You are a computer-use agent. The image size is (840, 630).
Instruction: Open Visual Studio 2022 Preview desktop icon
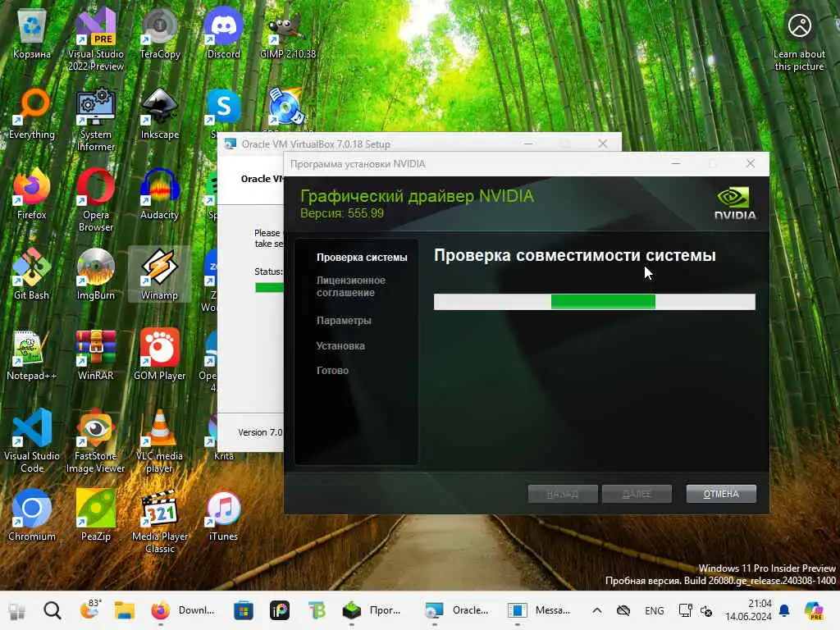[95, 39]
